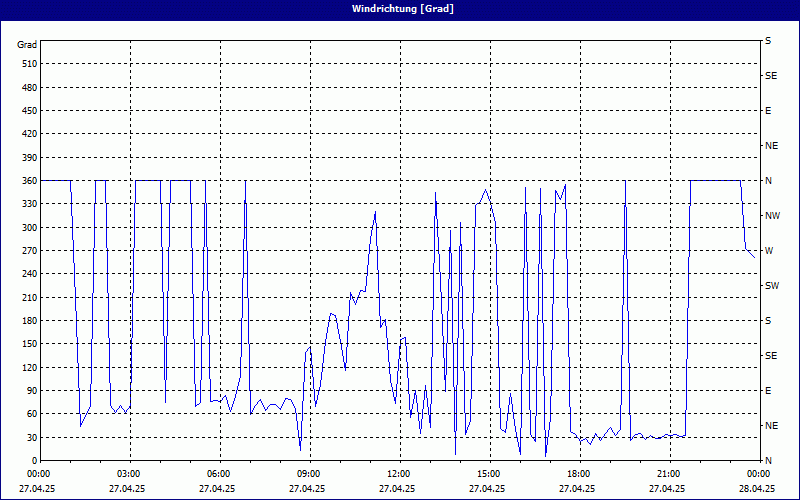Pick the 12:00 time marker

pyautogui.click(x=398, y=473)
